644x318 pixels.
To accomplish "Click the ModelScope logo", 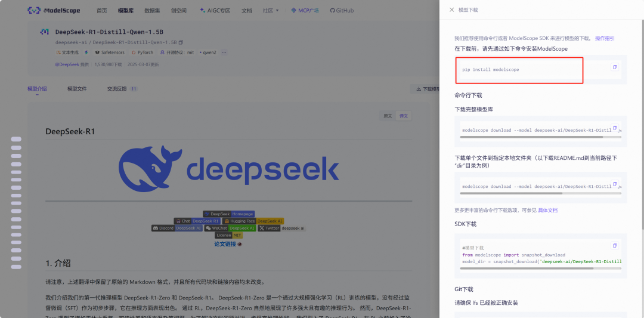I will pos(54,10).
